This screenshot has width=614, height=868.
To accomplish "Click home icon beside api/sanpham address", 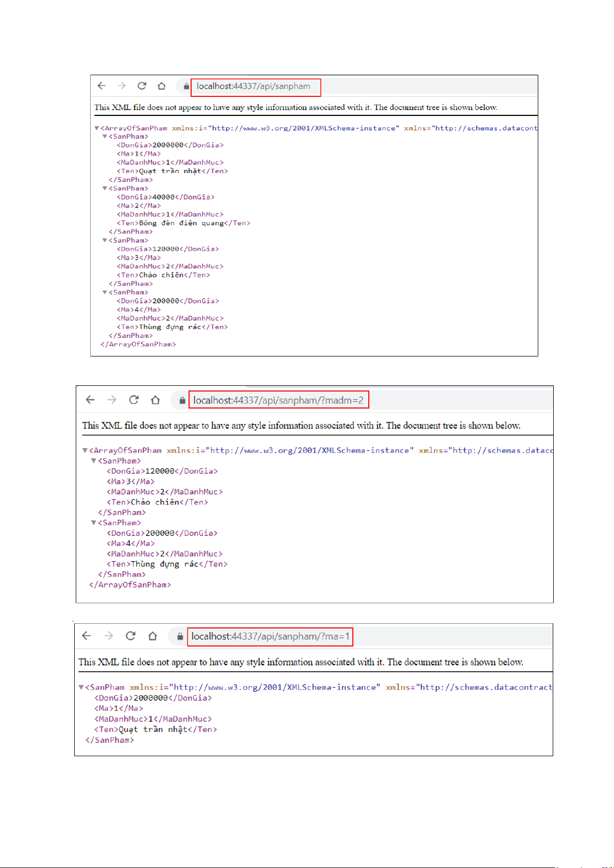I will point(162,86).
